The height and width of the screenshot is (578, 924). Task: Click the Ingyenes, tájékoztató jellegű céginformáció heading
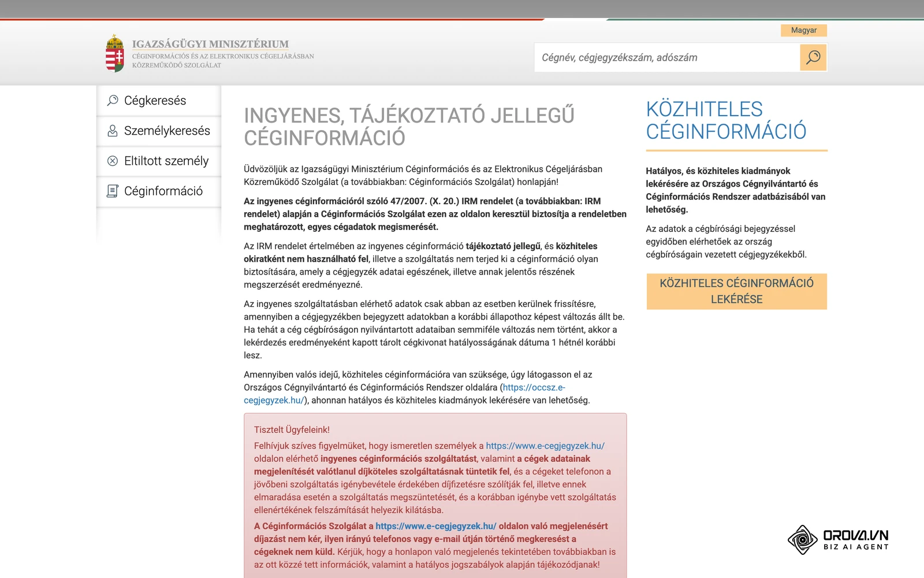pos(409,127)
